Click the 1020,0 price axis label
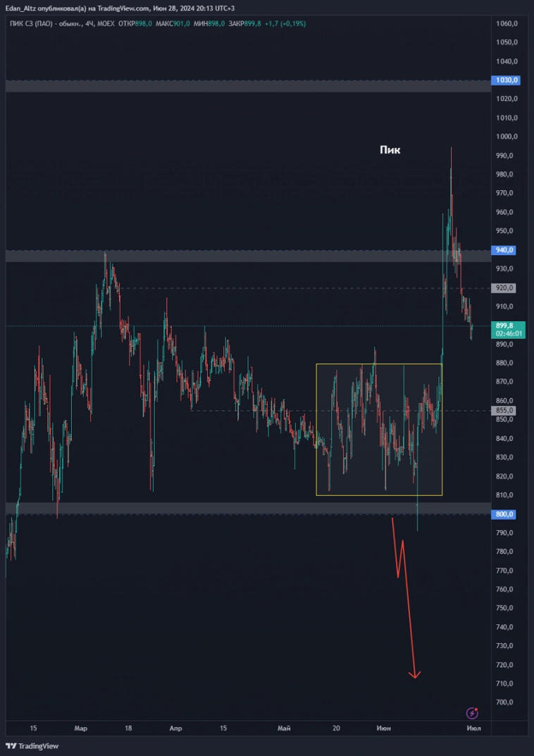Image resolution: width=534 pixels, height=756 pixels. (507, 99)
